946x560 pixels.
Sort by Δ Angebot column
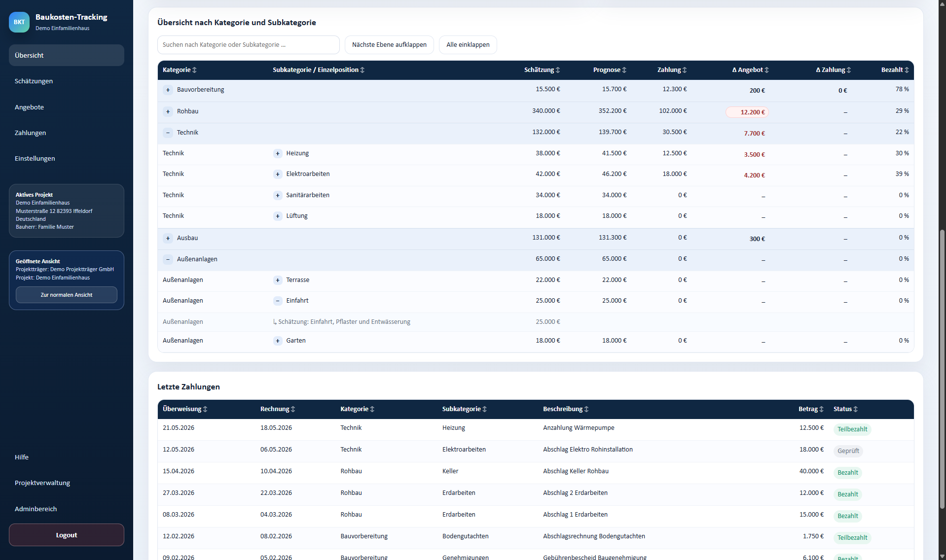(750, 70)
